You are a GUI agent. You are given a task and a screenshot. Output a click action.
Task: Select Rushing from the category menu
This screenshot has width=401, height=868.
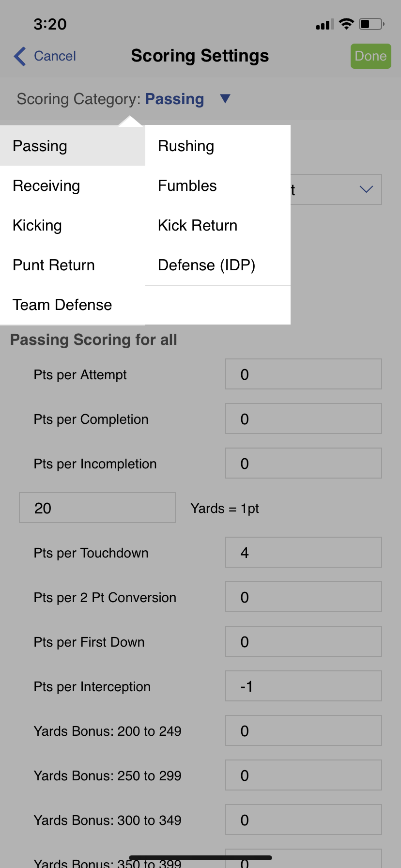pos(186,146)
